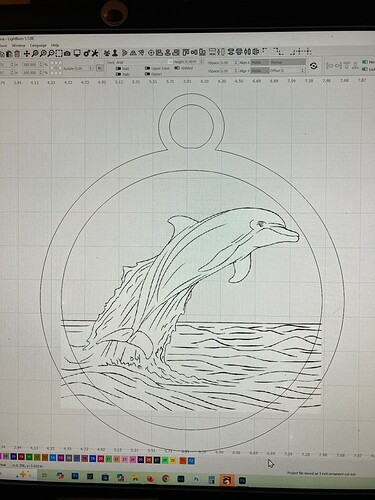
Task: Click the Frame Selection dashed-rectangle zoom icon
Action: click(x=59, y=53)
